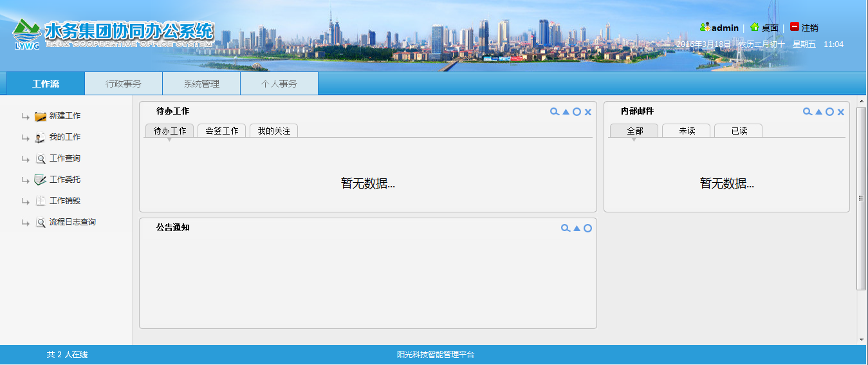This screenshot has width=868, height=365.
Task: Select the 我的关注 tab
Action: pos(273,131)
